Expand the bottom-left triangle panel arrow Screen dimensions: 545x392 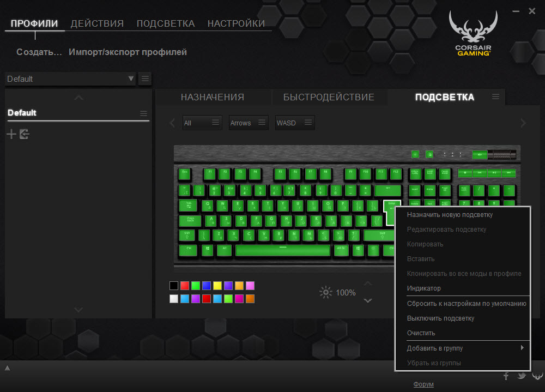coord(7,368)
